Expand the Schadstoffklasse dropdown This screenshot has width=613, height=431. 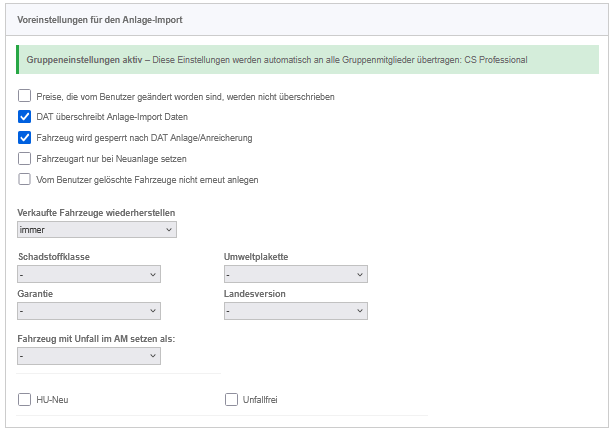pos(89,274)
